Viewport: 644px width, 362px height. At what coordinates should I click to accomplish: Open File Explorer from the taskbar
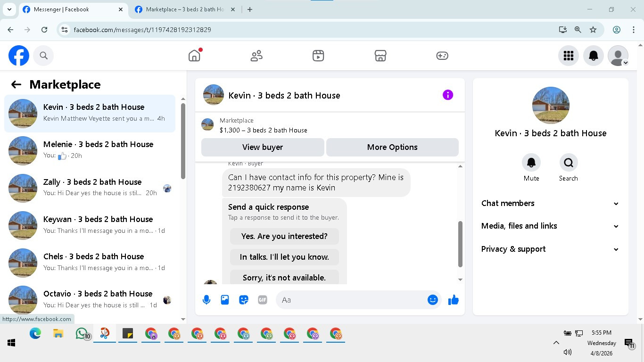58,334
